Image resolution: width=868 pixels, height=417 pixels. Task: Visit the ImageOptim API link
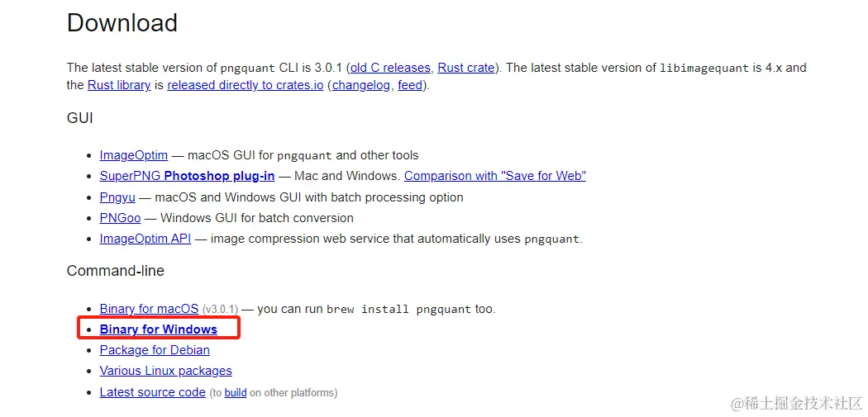[x=145, y=239]
